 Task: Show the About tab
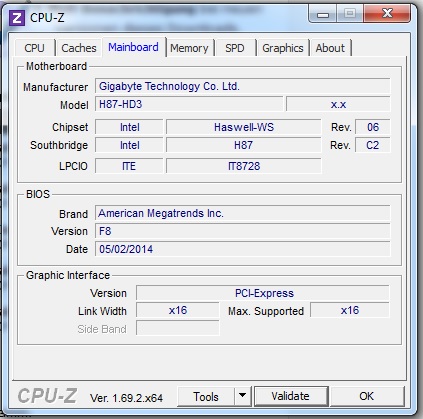[330, 48]
